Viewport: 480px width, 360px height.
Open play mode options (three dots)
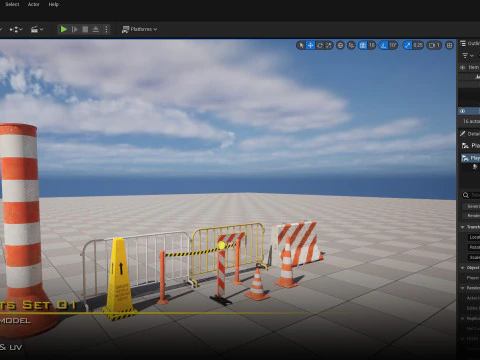106,29
